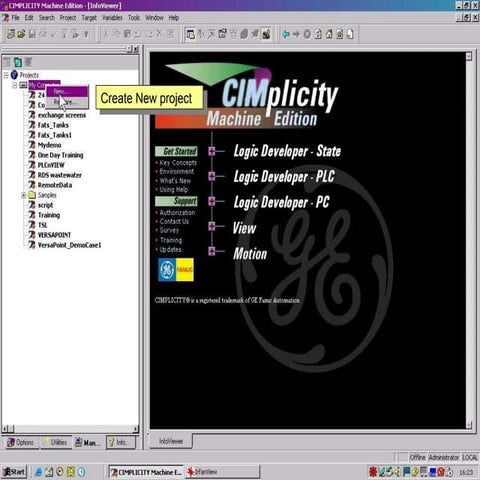480x480 pixels.
Task: Click the Administrator status bar entry
Action: [x=444, y=457]
